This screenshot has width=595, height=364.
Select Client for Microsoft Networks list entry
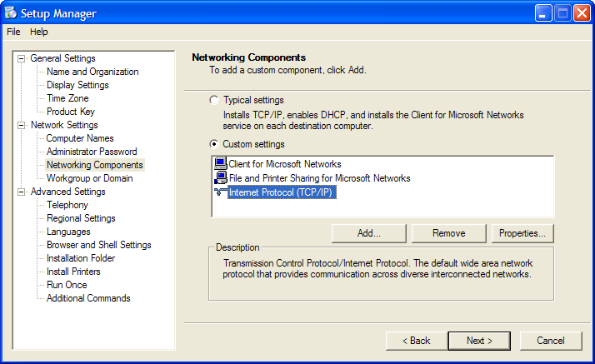point(285,164)
